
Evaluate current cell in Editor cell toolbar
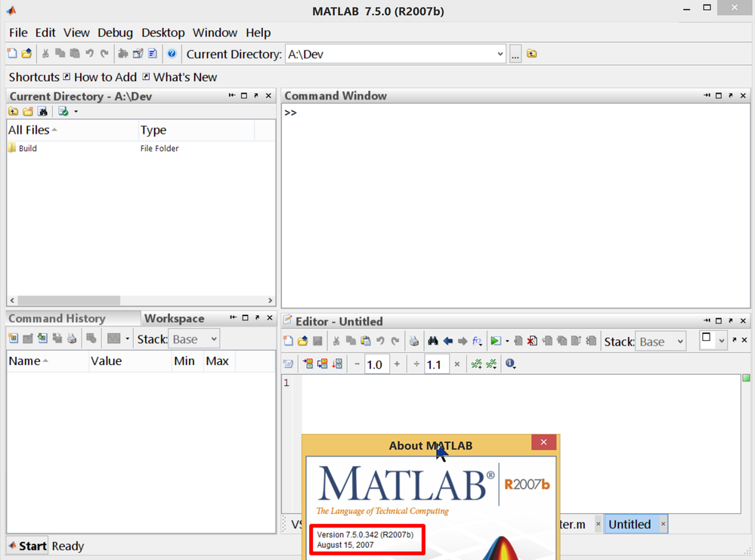[308, 364]
